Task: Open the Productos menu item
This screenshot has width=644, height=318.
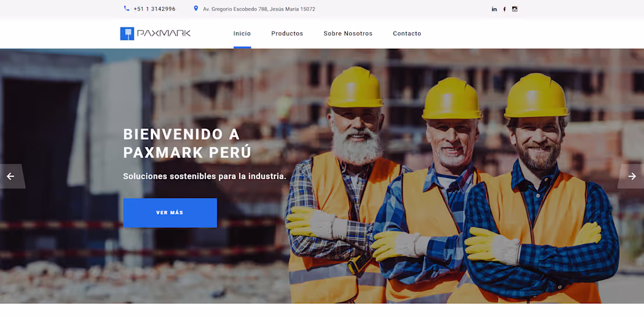Action: 287,34
